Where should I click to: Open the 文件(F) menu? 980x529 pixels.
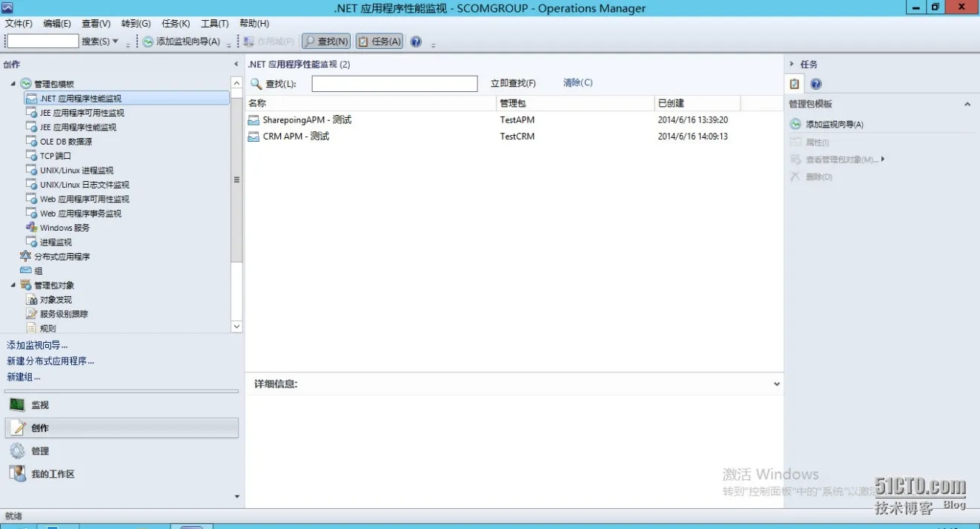point(19,24)
